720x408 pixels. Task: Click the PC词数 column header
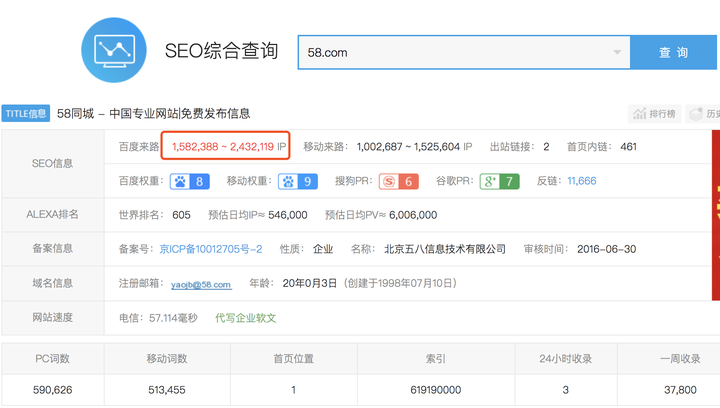tap(52, 358)
